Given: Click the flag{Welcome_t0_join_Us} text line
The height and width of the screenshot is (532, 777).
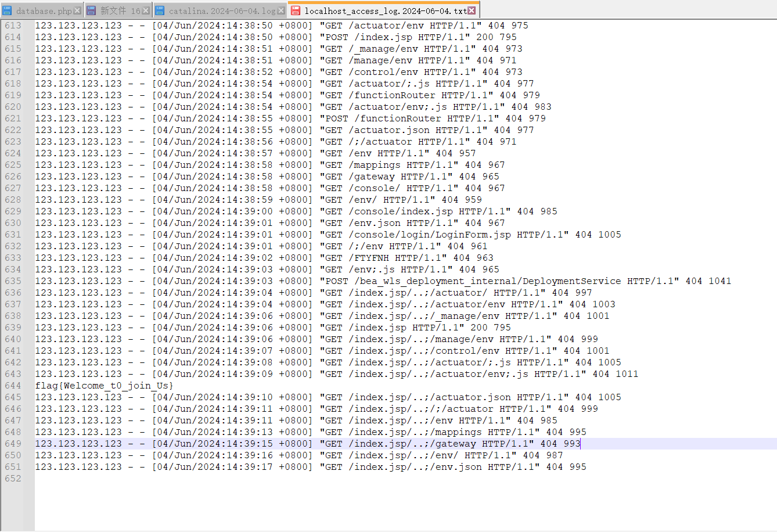Looking at the screenshot, I should tap(105, 386).
